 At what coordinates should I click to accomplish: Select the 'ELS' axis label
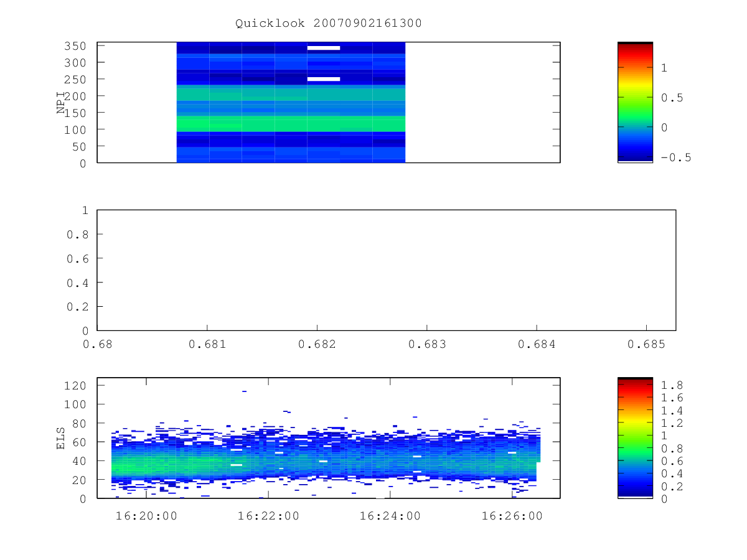coord(61,437)
